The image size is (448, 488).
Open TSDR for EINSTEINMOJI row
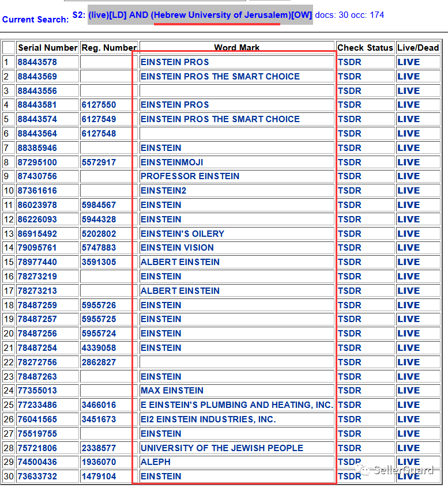click(x=349, y=162)
